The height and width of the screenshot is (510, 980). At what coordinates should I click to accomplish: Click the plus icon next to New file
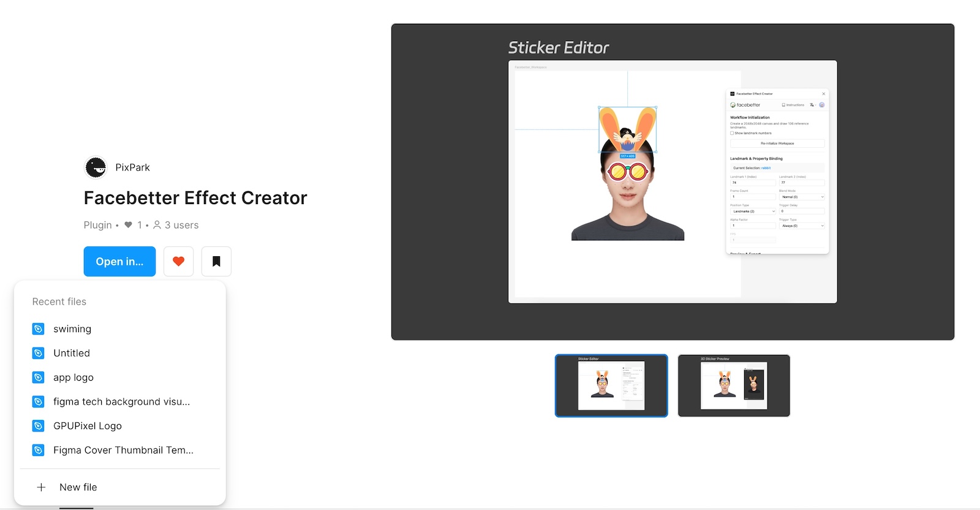[x=41, y=487]
